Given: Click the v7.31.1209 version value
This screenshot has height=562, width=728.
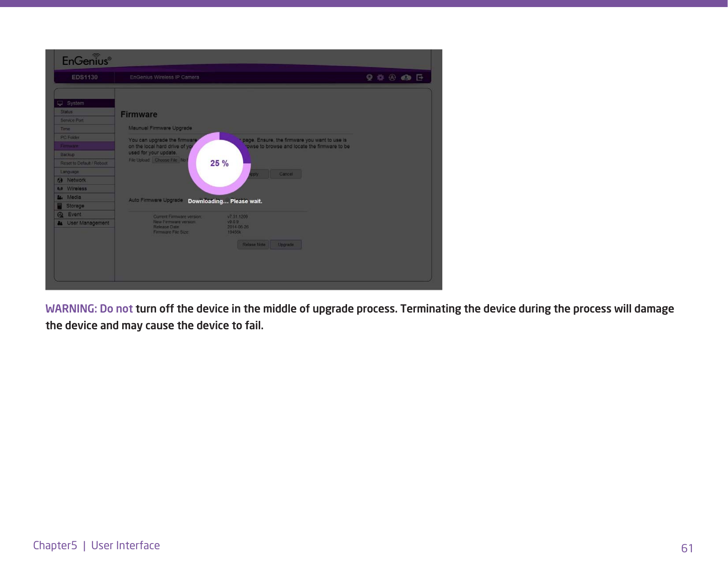Looking at the screenshot, I should [238, 217].
